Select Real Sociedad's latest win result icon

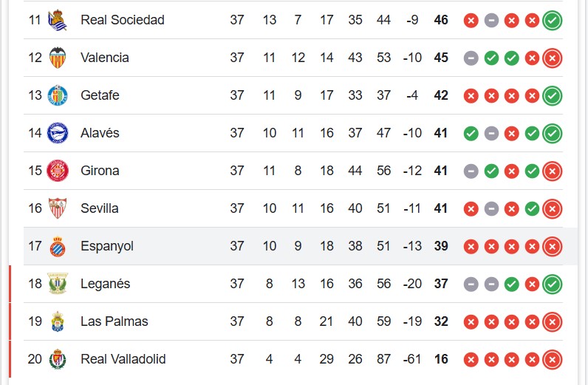(x=552, y=20)
